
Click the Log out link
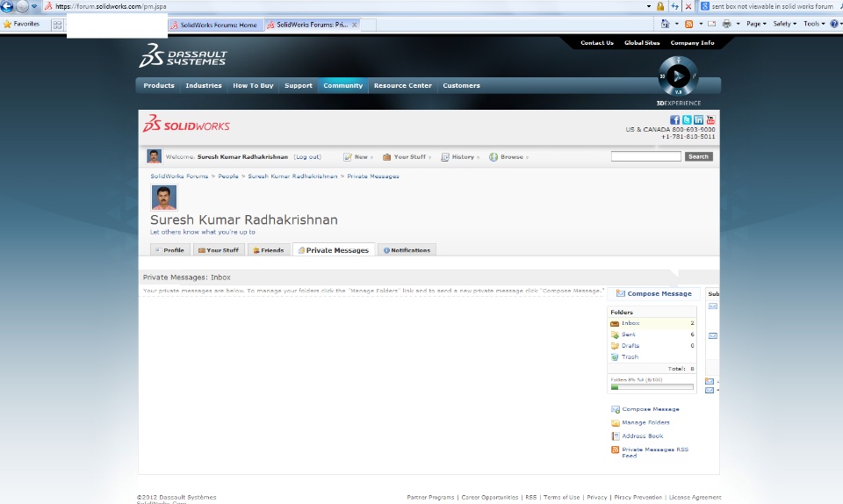[307, 157]
